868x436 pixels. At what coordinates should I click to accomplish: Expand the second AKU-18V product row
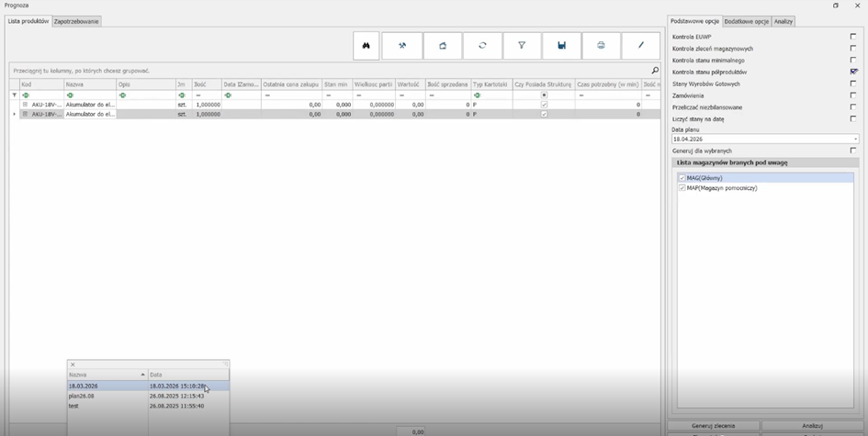pyautogui.click(x=26, y=115)
